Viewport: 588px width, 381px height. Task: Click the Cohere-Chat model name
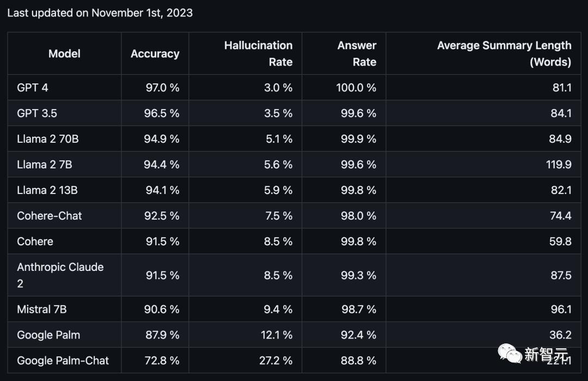point(49,216)
